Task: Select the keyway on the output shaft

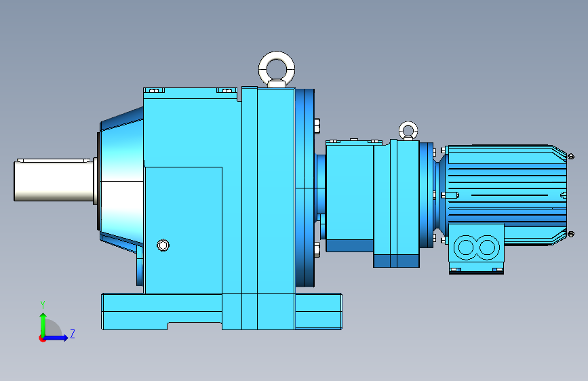Action: [x=54, y=161]
